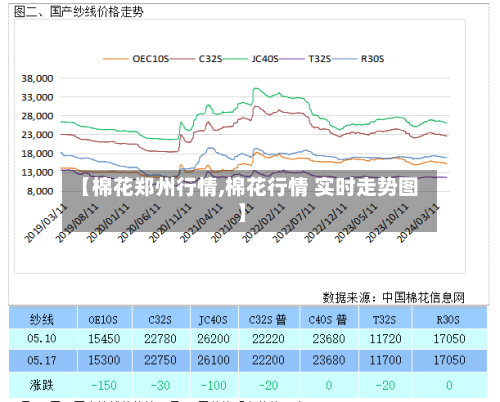Click the 18,000 y-axis label

37,154
